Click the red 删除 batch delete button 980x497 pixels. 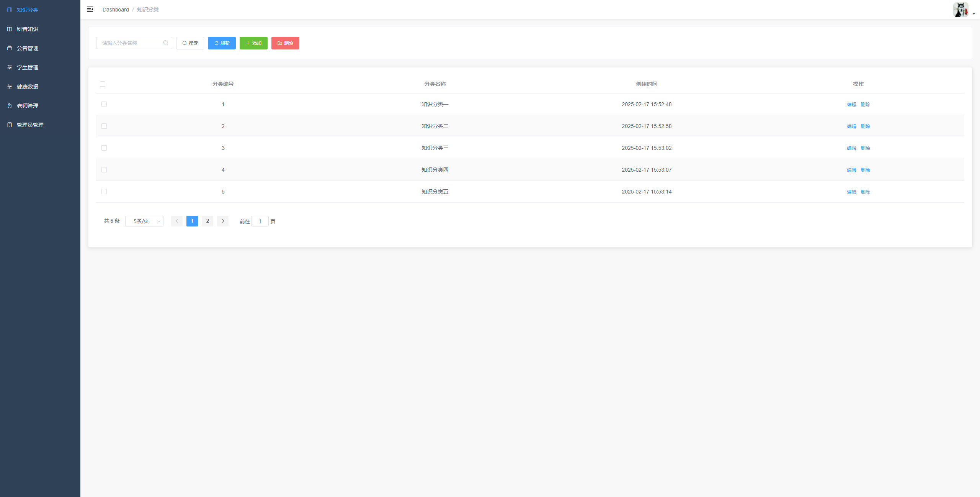tap(285, 43)
